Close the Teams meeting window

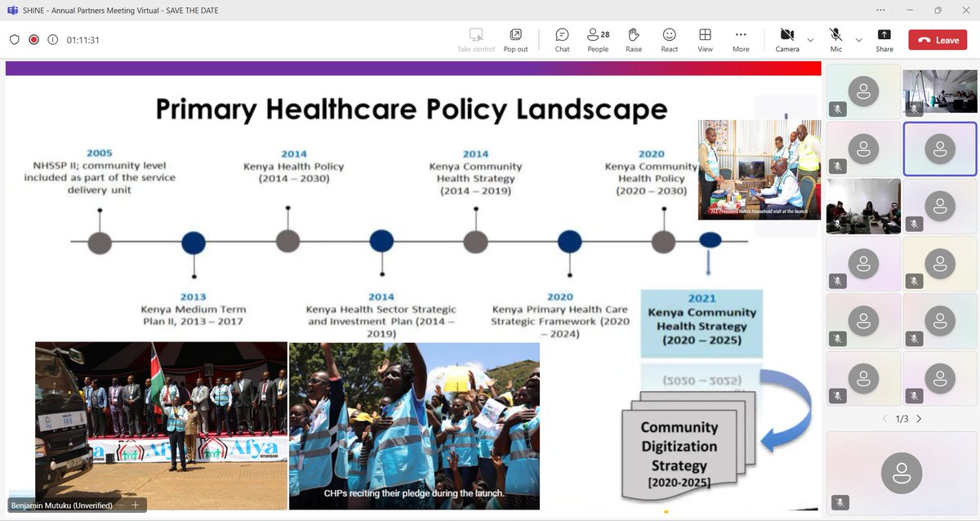pyautogui.click(x=965, y=11)
